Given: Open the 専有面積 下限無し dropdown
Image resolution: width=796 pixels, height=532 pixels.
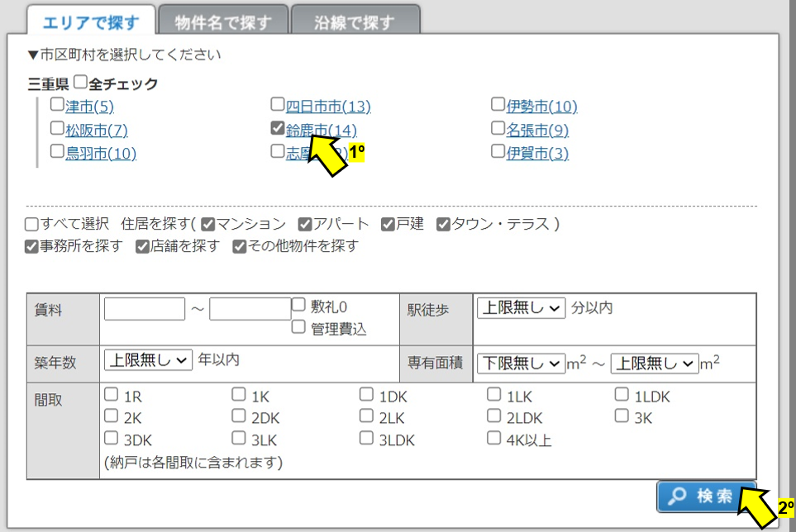Looking at the screenshot, I should click(x=521, y=363).
